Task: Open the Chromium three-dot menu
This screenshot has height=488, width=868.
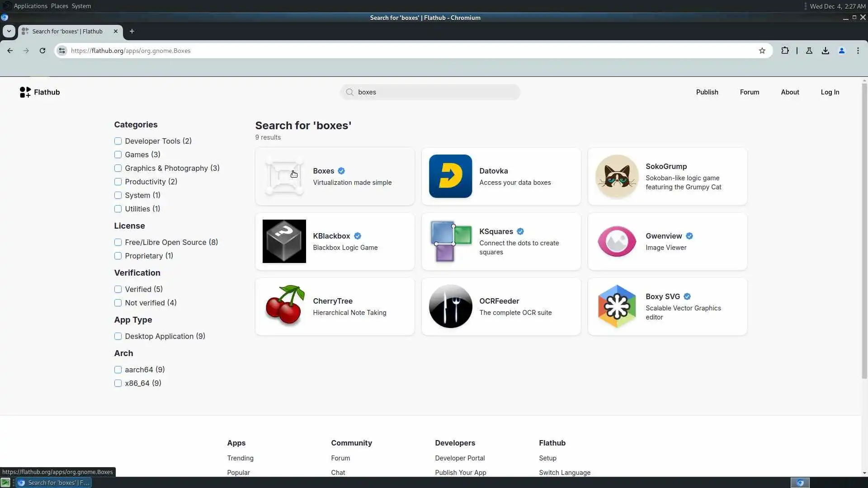Action: (858, 51)
